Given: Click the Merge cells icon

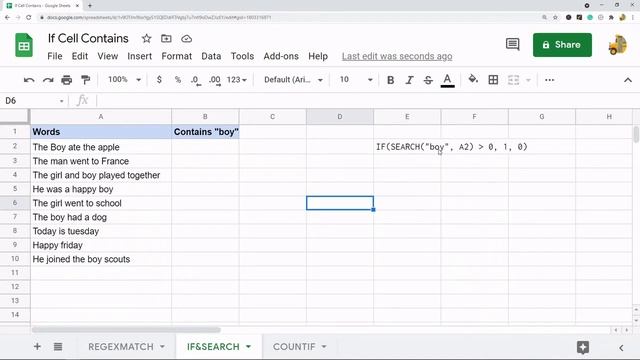Looking at the screenshot, I should coord(513,80).
